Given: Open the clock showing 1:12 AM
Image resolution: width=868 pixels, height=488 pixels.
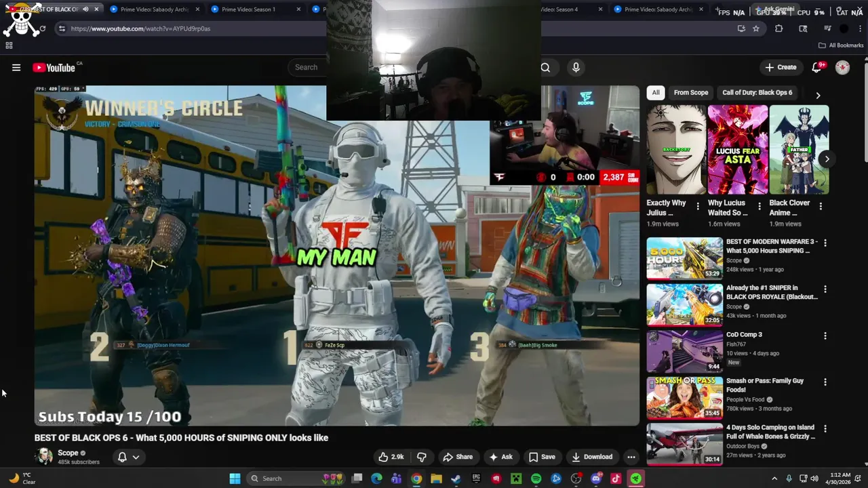Looking at the screenshot, I should tap(840, 479).
